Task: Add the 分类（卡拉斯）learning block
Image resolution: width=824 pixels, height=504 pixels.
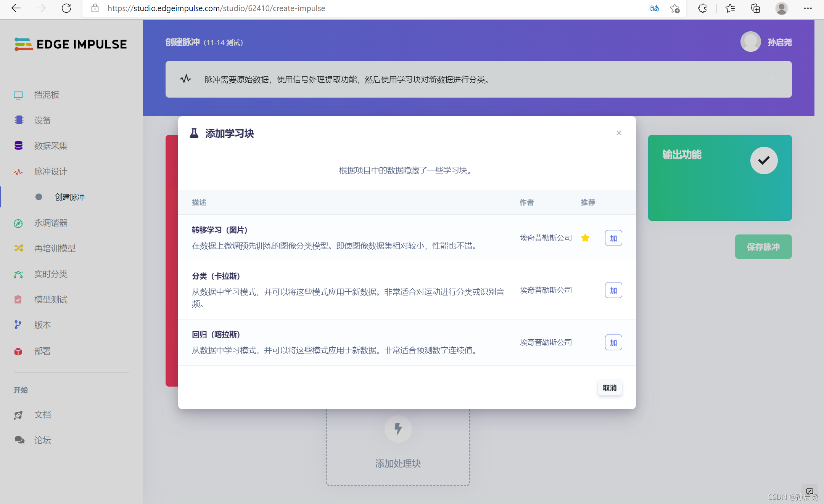Action: pyautogui.click(x=613, y=291)
